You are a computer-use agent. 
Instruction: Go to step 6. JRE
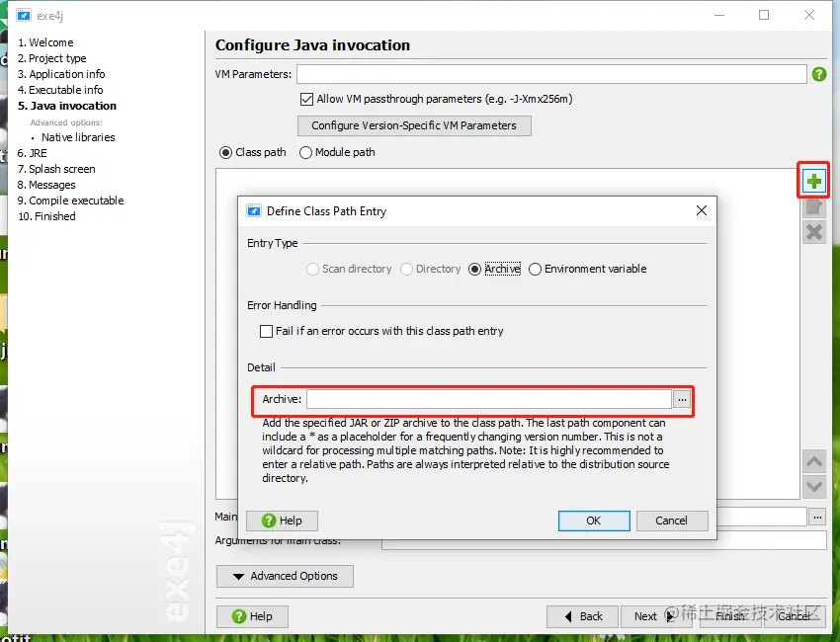tap(33, 153)
